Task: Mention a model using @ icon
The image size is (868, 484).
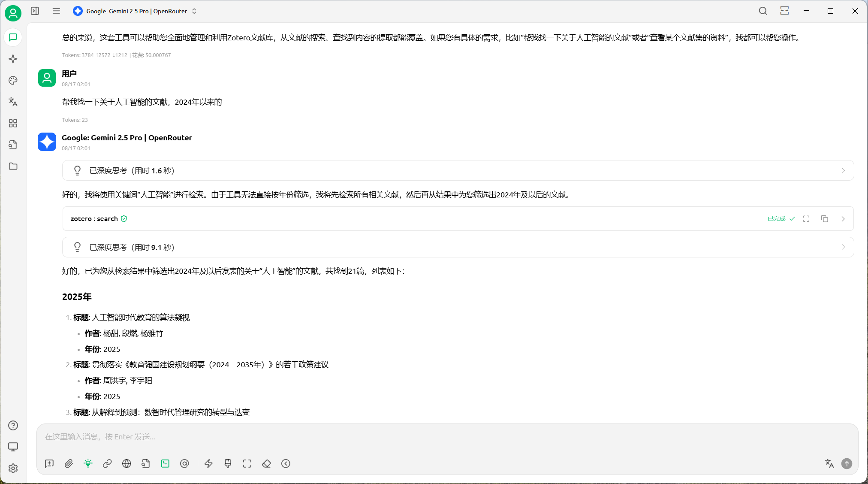Action: [184, 463]
